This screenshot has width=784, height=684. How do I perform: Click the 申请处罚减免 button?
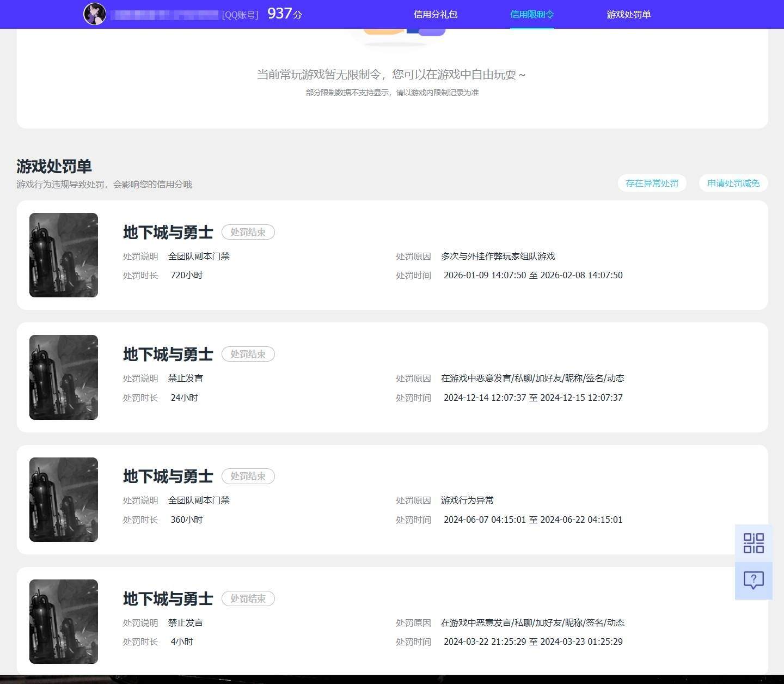[733, 183]
